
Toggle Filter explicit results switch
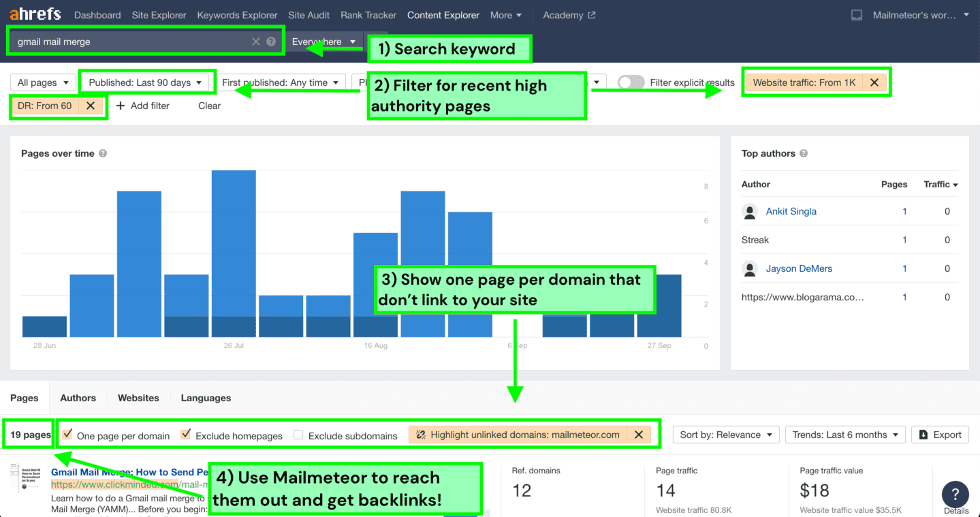pos(631,82)
